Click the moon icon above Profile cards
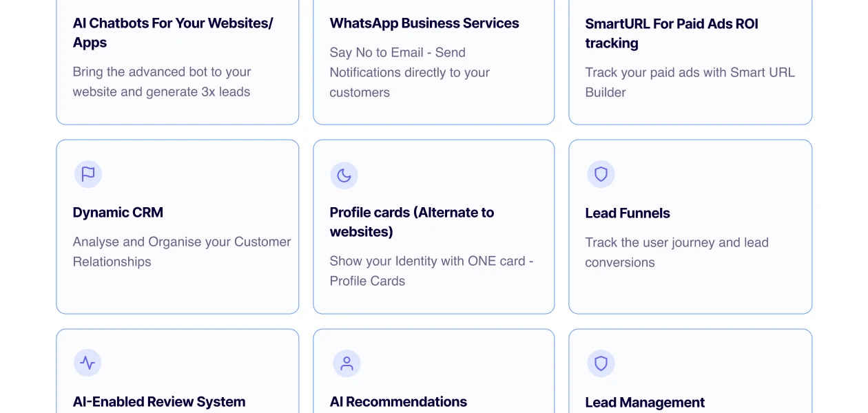 point(344,176)
